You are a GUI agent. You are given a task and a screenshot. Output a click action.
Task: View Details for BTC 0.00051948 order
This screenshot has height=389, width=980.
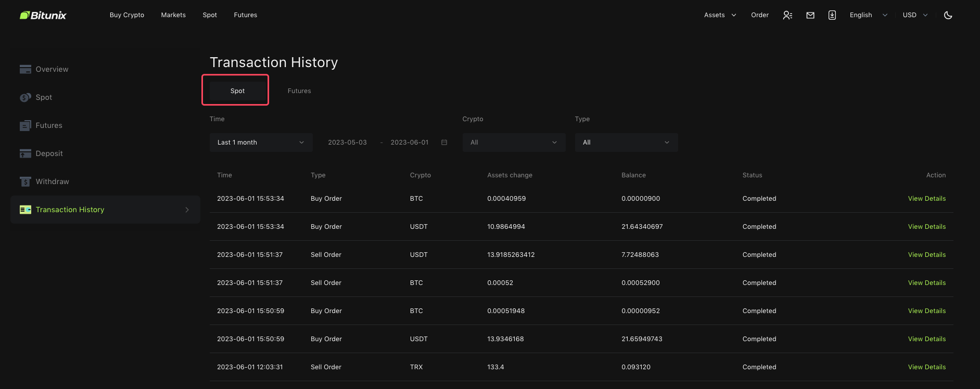(927, 311)
